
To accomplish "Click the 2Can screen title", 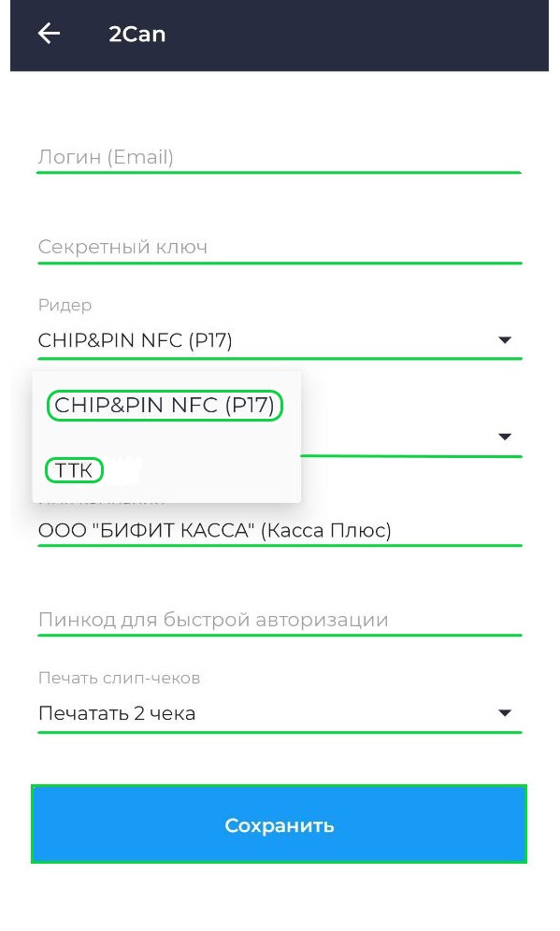I will pyautogui.click(x=136, y=35).
